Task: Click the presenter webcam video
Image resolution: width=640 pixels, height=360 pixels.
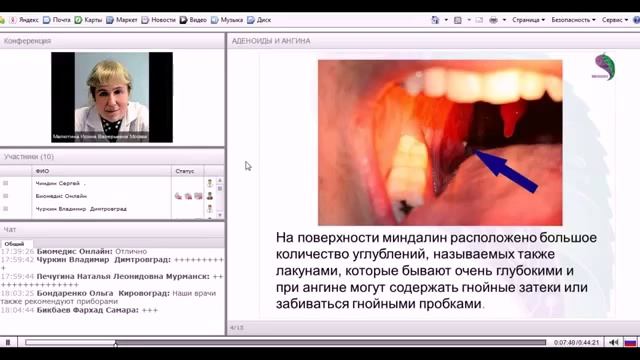Action: click(112, 97)
